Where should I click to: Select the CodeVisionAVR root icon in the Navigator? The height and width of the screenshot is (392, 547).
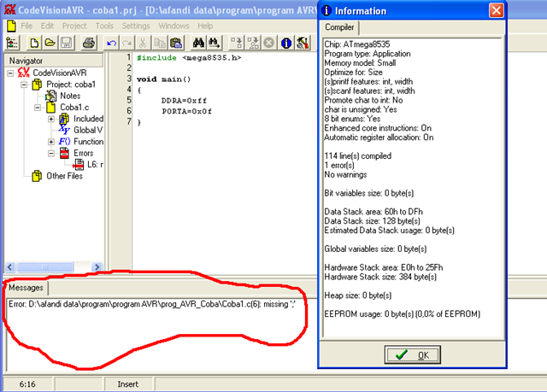24,73
